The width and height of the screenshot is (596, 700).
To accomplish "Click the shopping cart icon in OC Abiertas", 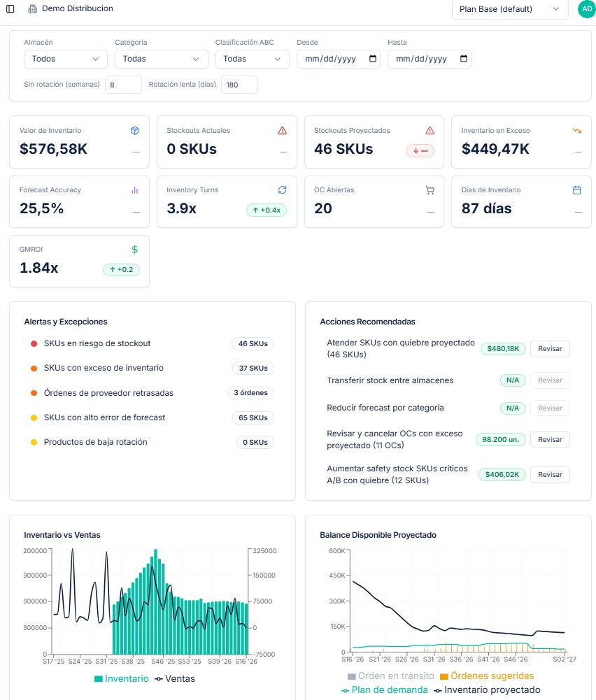I will pyautogui.click(x=430, y=190).
